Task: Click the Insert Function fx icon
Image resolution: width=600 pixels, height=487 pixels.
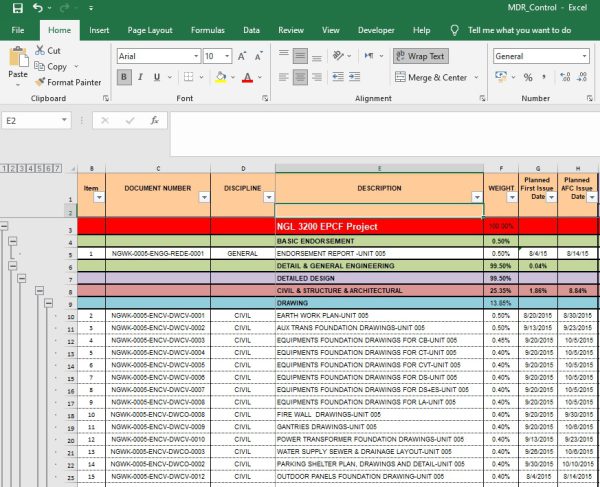Action: coord(154,120)
